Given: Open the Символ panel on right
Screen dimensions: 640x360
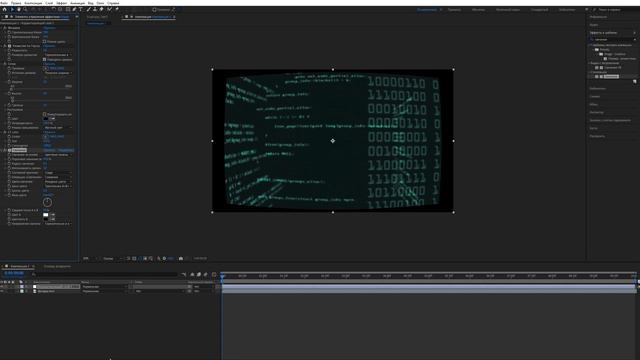Looking at the screenshot, I should (x=595, y=96).
